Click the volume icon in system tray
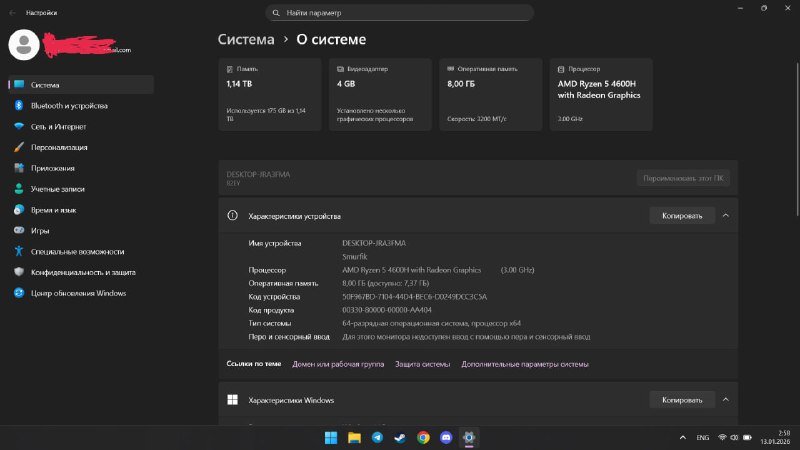 coord(734,437)
